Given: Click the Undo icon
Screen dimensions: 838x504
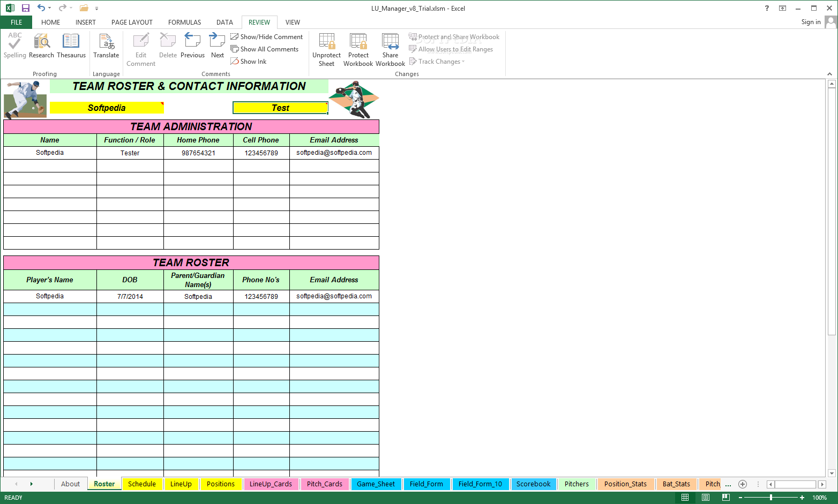Looking at the screenshot, I should click(41, 8).
